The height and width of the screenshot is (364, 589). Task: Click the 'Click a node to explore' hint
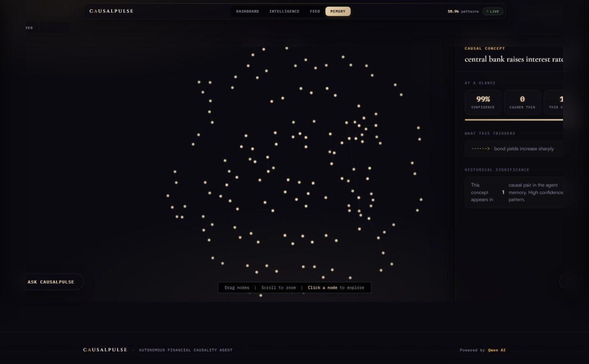336,288
